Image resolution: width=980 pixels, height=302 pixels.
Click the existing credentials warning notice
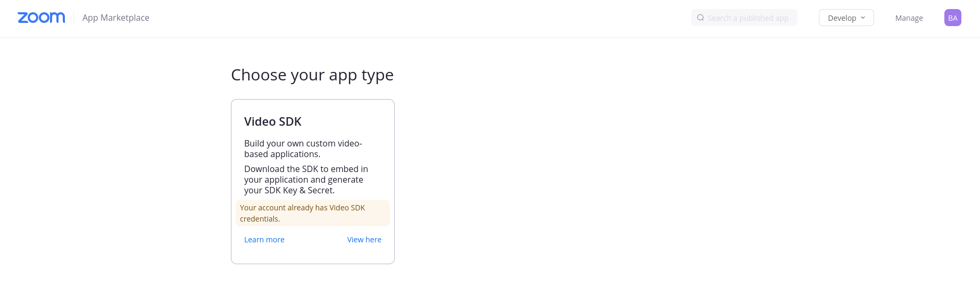(x=313, y=213)
